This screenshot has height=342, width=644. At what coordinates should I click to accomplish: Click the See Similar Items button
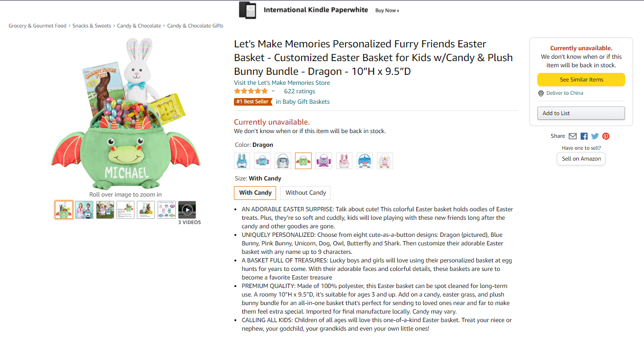[581, 80]
